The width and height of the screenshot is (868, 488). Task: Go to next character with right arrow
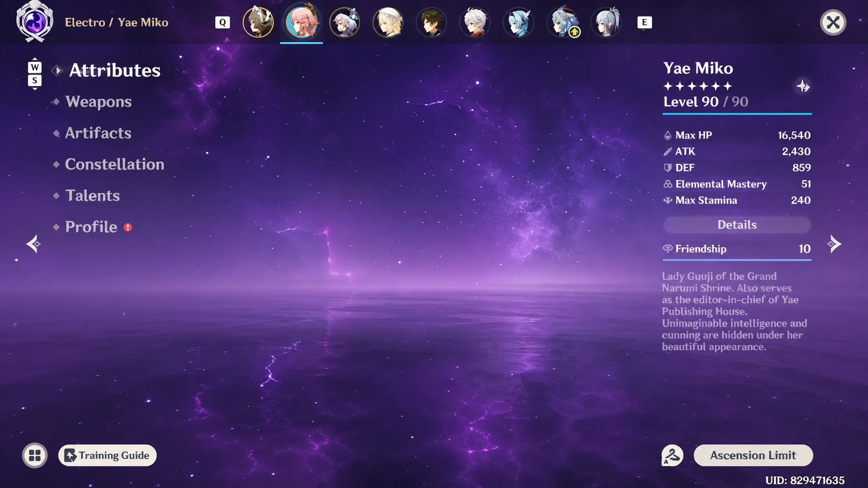[x=834, y=244]
